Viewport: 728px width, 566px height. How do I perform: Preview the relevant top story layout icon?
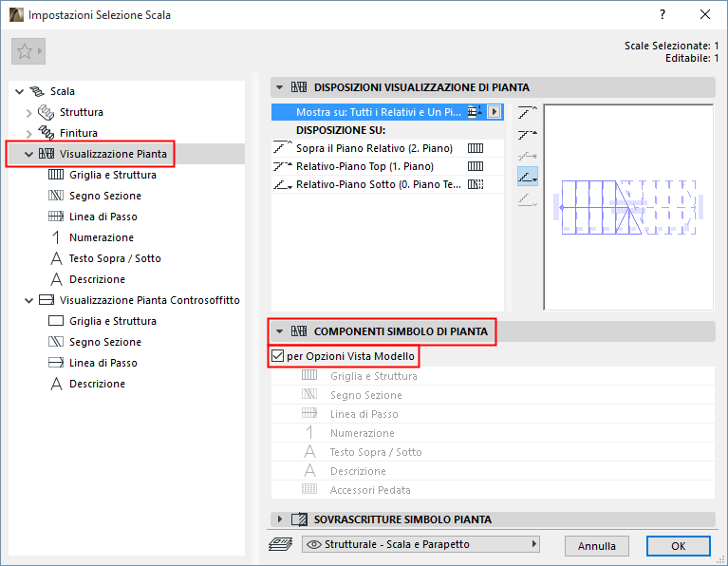click(x=528, y=135)
